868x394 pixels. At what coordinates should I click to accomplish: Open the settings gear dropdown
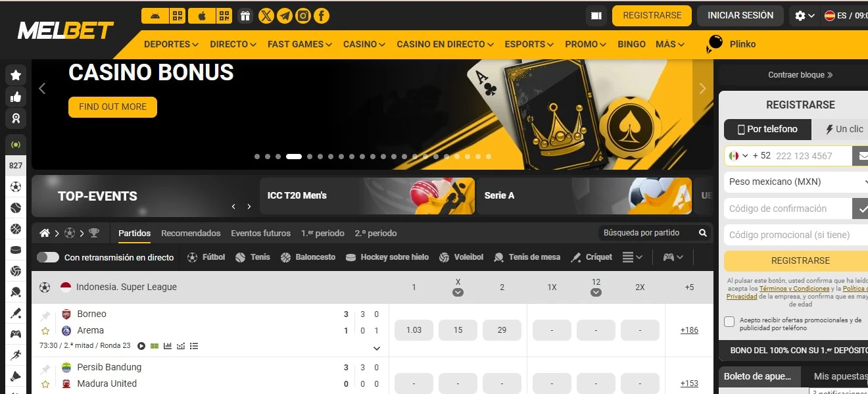click(805, 16)
